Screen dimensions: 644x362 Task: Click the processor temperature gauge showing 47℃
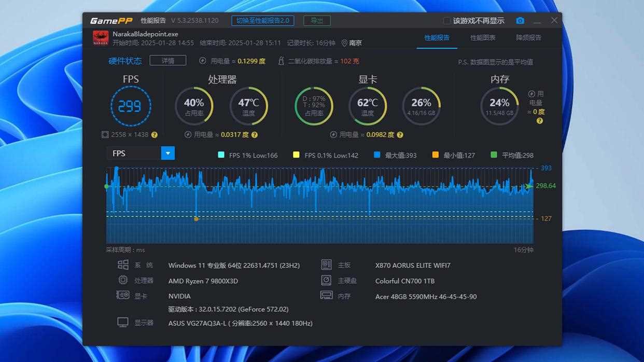pyautogui.click(x=249, y=106)
